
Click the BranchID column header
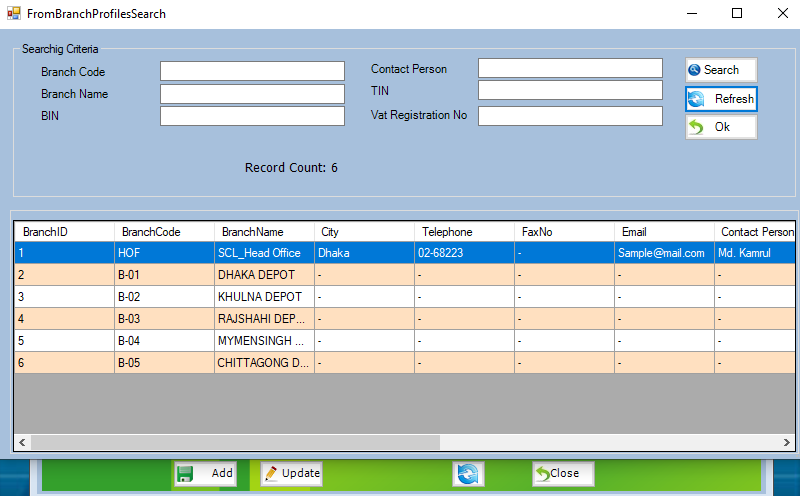64,232
